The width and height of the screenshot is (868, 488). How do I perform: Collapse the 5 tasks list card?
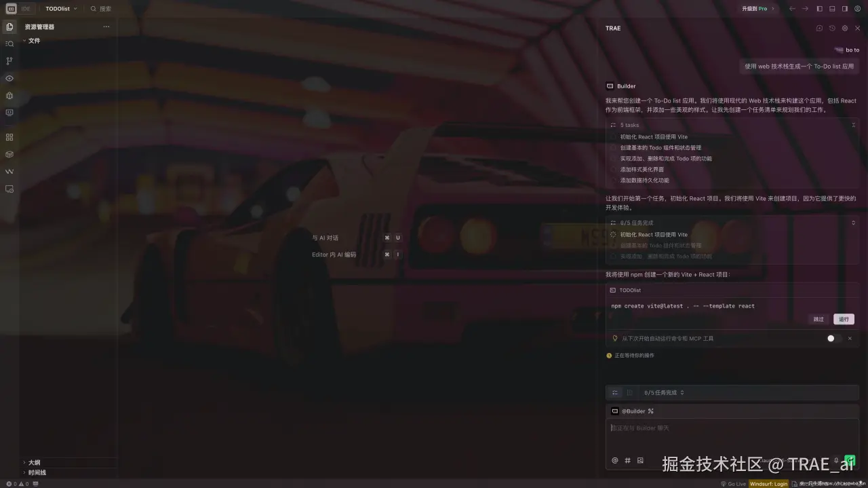[853, 125]
